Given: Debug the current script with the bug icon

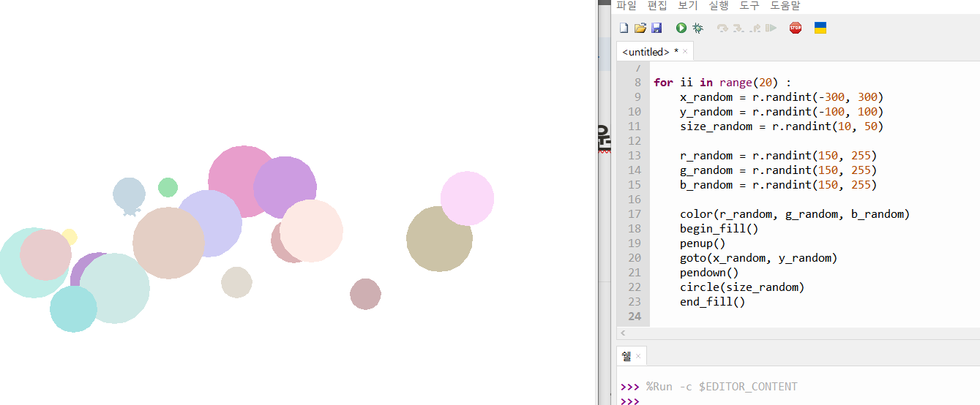Looking at the screenshot, I should point(698,28).
